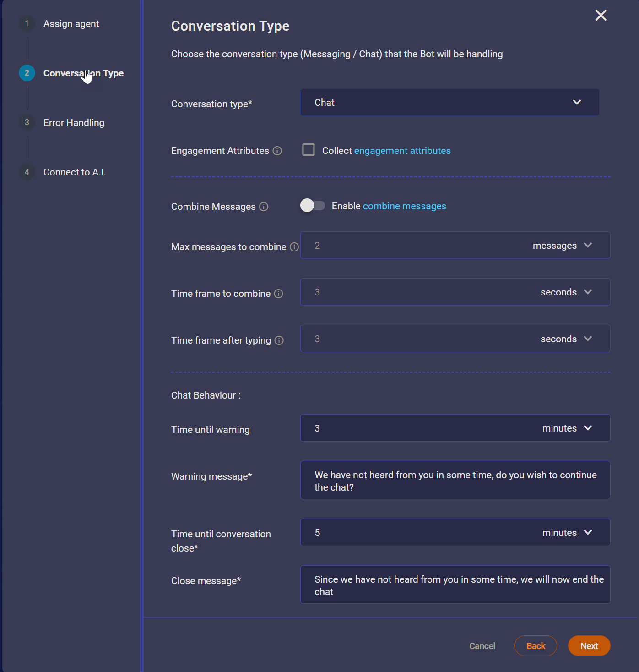The width and height of the screenshot is (639, 672).
Task: Go to the Error Handling step
Action: pyautogui.click(x=74, y=123)
